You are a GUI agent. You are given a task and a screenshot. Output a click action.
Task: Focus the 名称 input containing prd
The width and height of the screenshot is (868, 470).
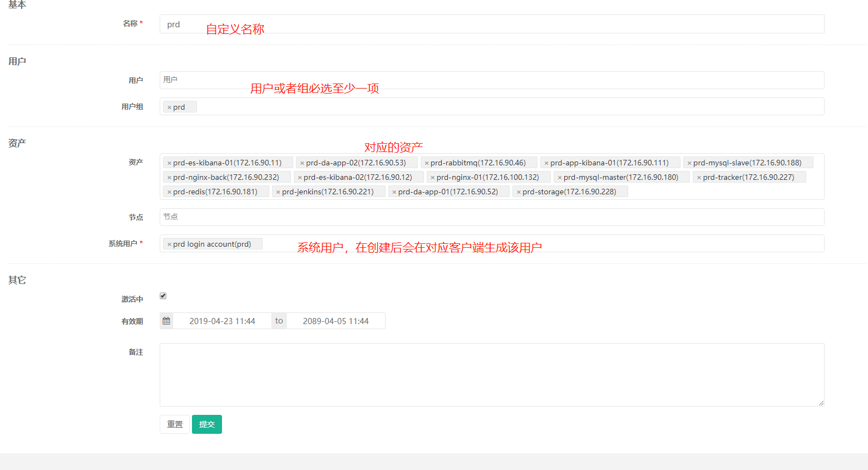coord(492,24)
